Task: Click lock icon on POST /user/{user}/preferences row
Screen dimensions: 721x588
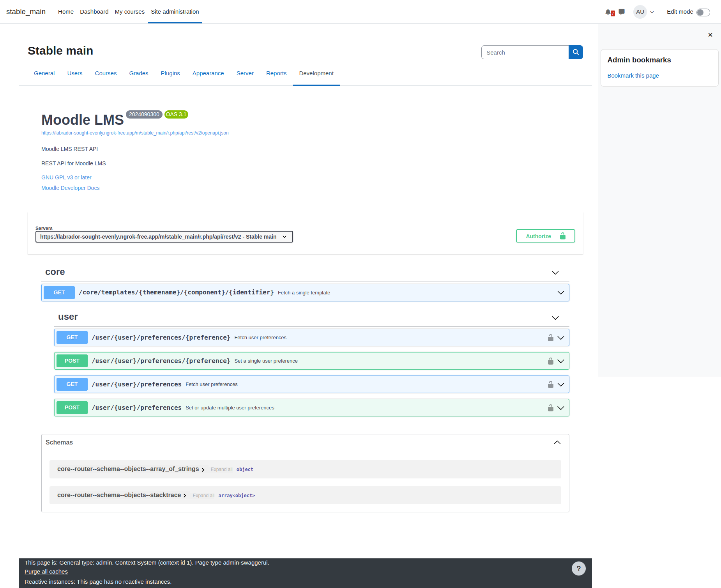Action: (x=550, y=408)
